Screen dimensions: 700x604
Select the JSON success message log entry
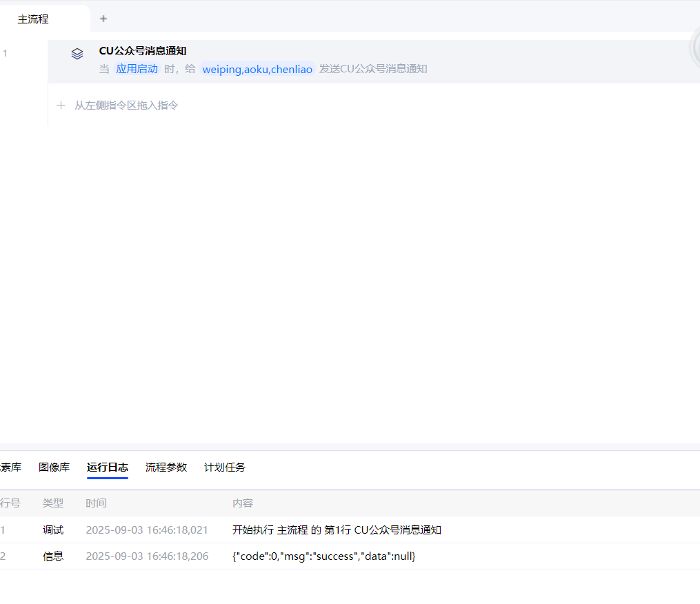pos(323,556)
